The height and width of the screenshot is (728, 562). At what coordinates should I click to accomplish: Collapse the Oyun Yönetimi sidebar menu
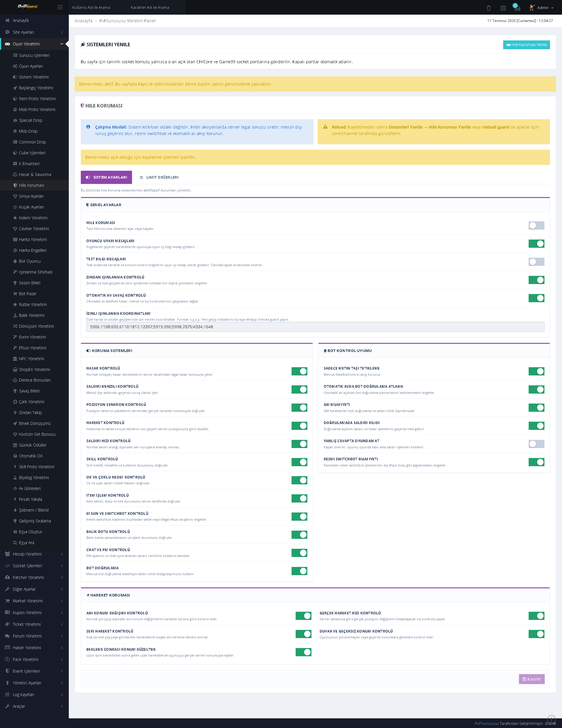tap(34, 44)
